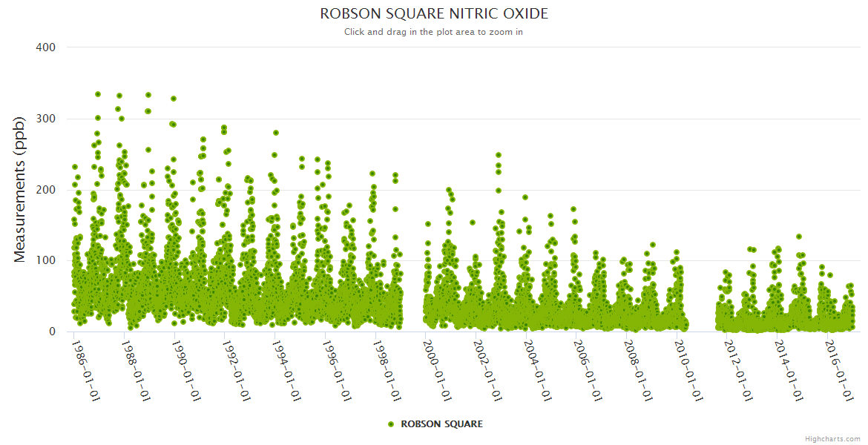Viewport: 868px width, 445px height.
Task: Select the 200 y-axis label
Action: tap(46, 190)
